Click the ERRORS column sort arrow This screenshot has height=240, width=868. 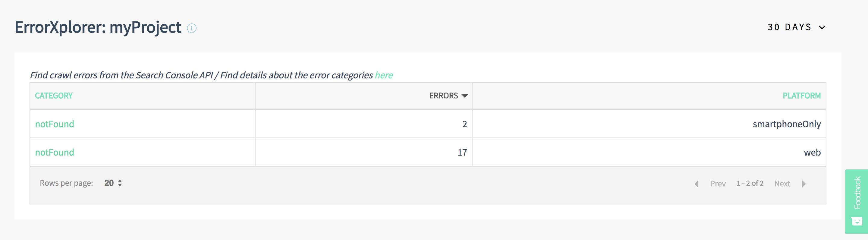coord(465,96)
